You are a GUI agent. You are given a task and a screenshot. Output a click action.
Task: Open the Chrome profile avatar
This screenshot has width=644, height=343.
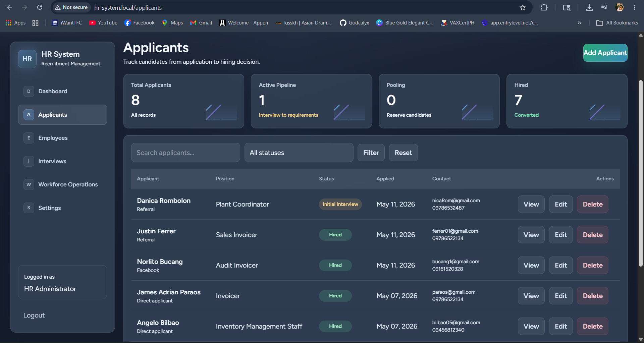click(x=620, y=7)
